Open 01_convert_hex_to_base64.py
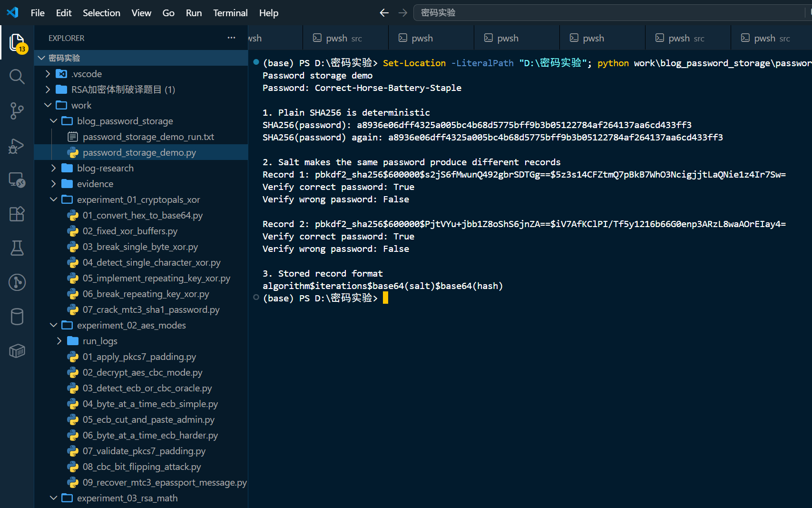 (x=141, y=215)
